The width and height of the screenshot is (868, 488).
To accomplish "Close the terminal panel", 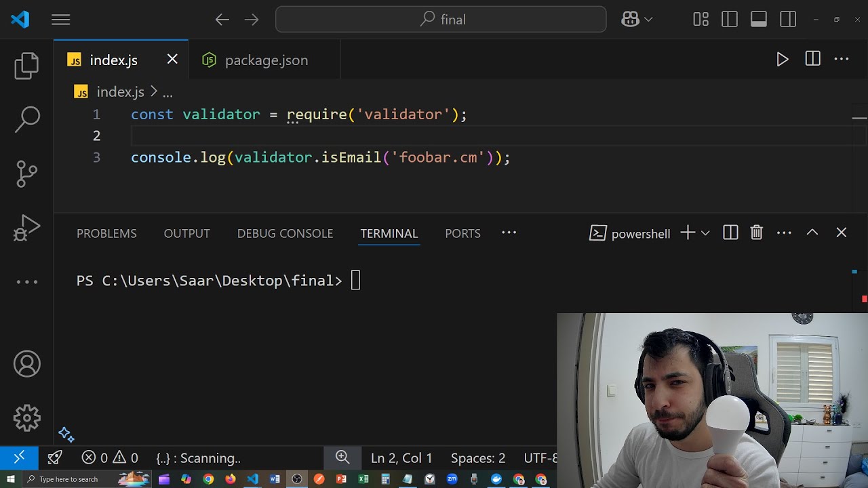I will tap(842, 232).
